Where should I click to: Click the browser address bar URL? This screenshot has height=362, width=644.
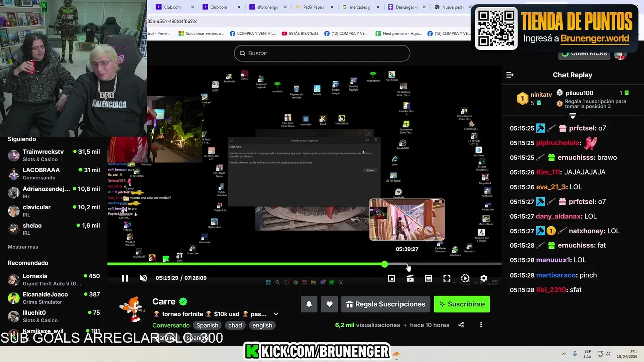point(172,21)
